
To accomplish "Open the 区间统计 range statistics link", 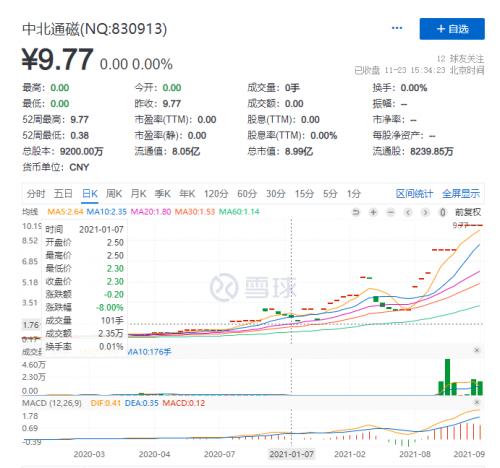I will [x=414, y=194].
